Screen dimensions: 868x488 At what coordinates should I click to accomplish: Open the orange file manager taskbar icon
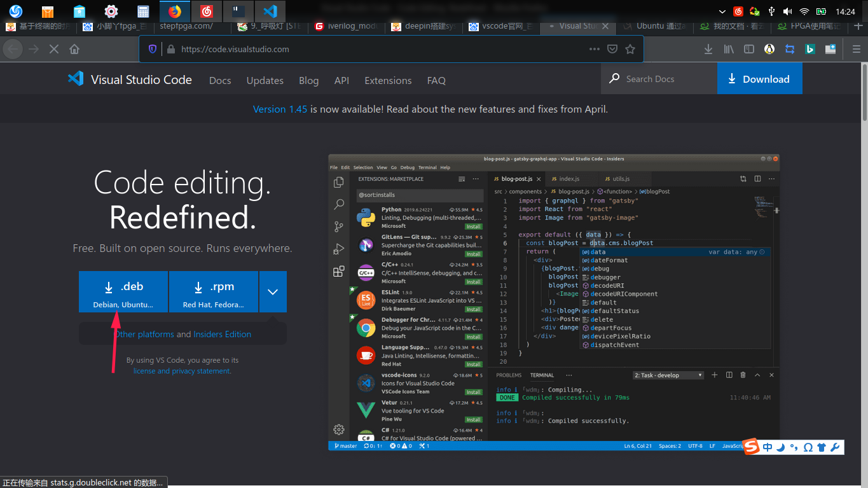pos(48,11)
